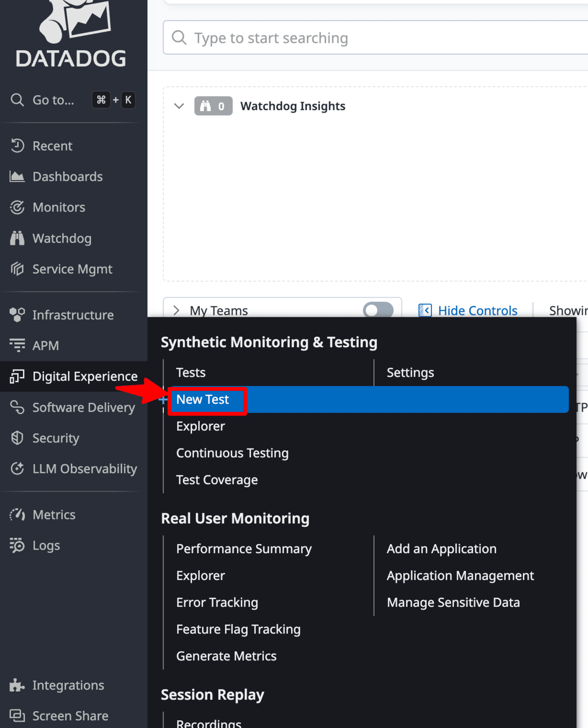This screenshot has width=588, height=728.
Task: Open Application Management
Action: pyautogui.click(x=460, y=575)
